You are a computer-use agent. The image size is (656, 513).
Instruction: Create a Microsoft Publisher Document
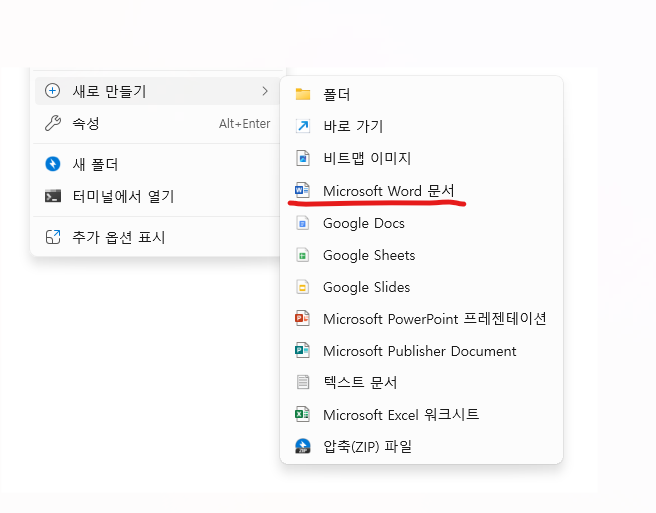[421, 351]
